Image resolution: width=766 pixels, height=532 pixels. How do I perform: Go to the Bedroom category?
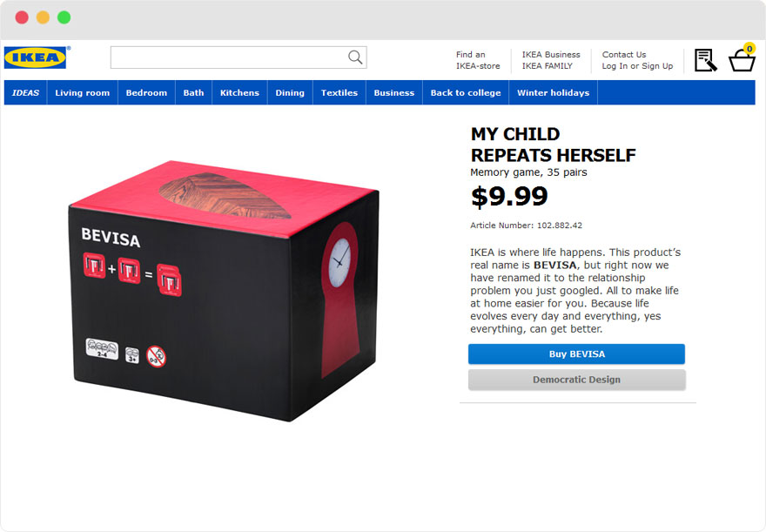pyautogui.click(x=146, y=92)
